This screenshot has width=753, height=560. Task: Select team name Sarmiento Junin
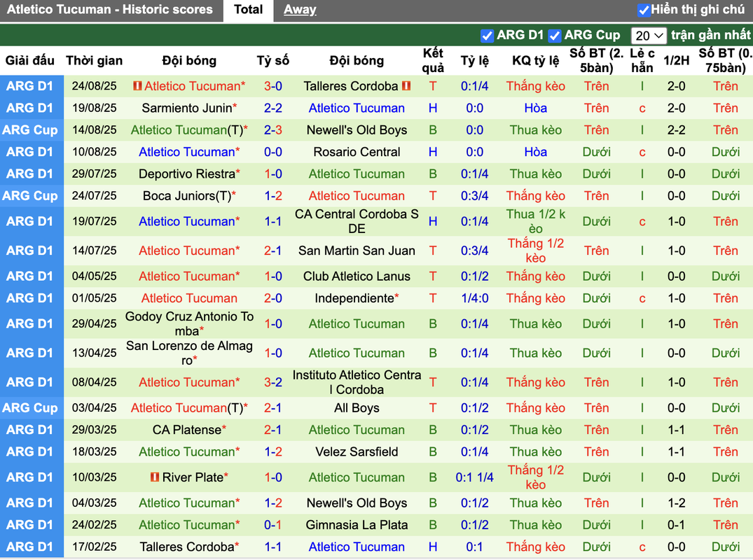[187, 108]
